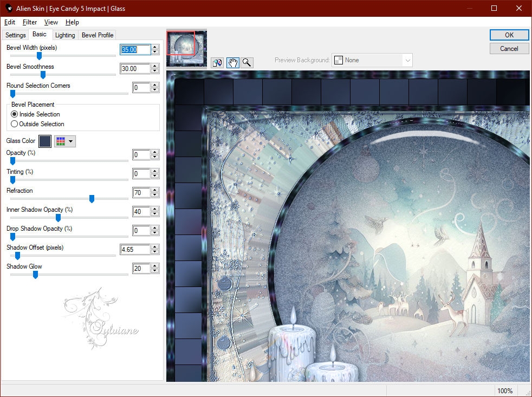Click the Refraction slider handle

click(92, 199)
